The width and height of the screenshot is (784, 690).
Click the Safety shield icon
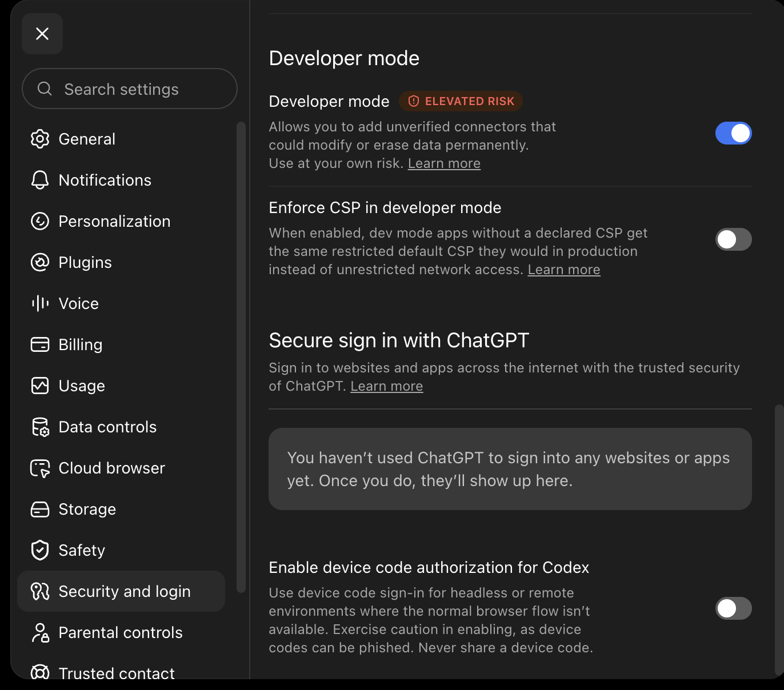pyautogui.click(x=40, y=550)
